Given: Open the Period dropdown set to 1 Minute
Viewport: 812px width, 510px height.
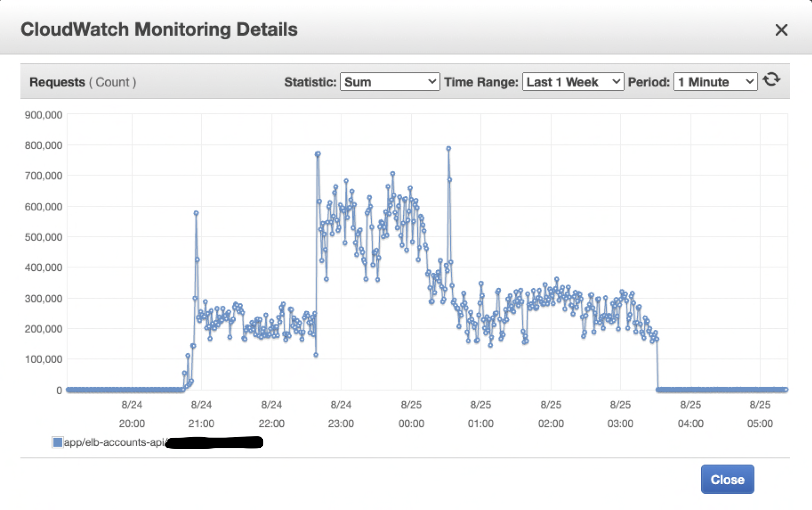Looking at the screenshot, I should (x=716, y=82).
